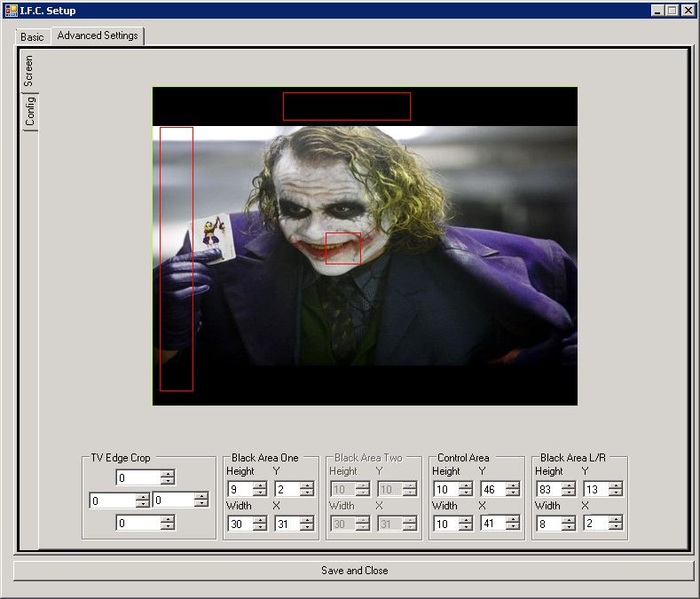Decrease Control Area X value
Image resolution: width=700 pixels, height=599 pixels.
point(513,527)
